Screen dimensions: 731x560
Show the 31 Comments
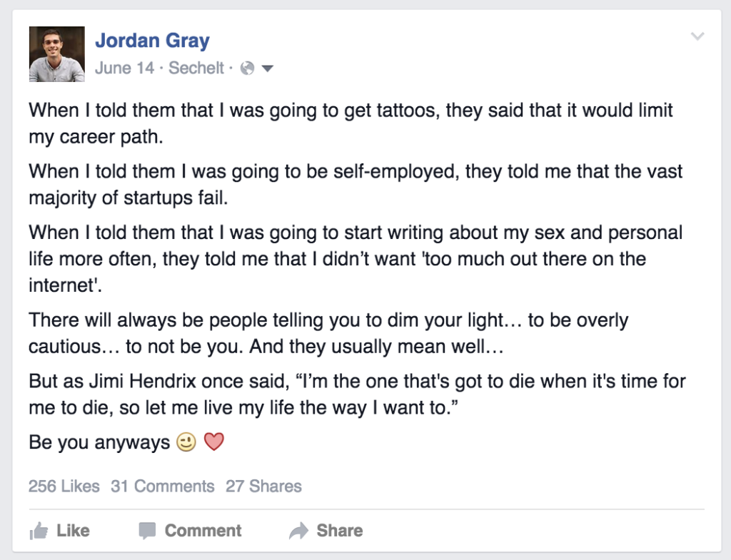pyautogui.click(x=163, y=487)
